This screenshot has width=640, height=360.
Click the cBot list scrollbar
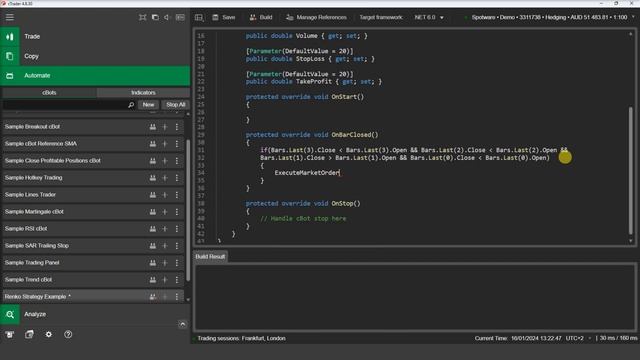(188, 210)
